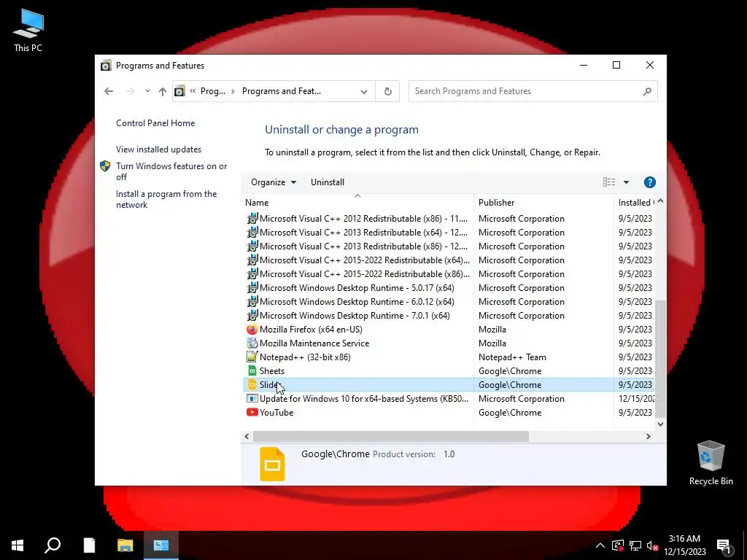Click the Update for Windows 10 icon
The height and width of the screenshot is (560, 747).
pyautogui.click(x=252, y=399)
